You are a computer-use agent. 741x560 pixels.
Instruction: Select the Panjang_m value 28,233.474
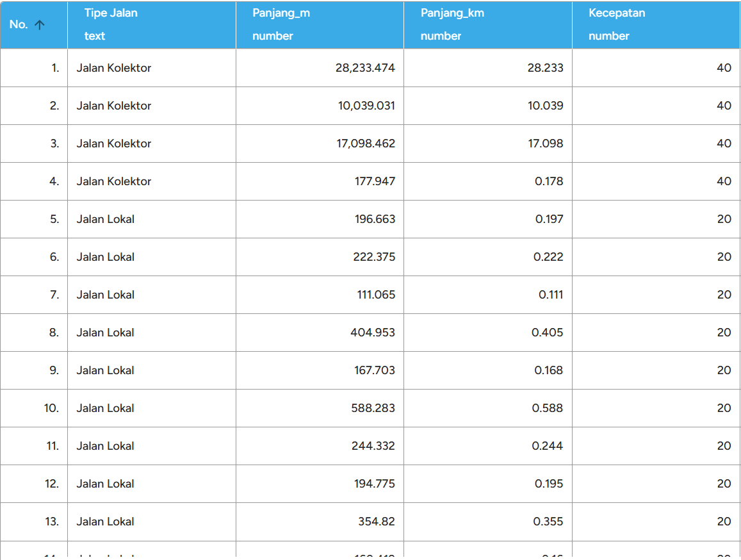(363, 67)
